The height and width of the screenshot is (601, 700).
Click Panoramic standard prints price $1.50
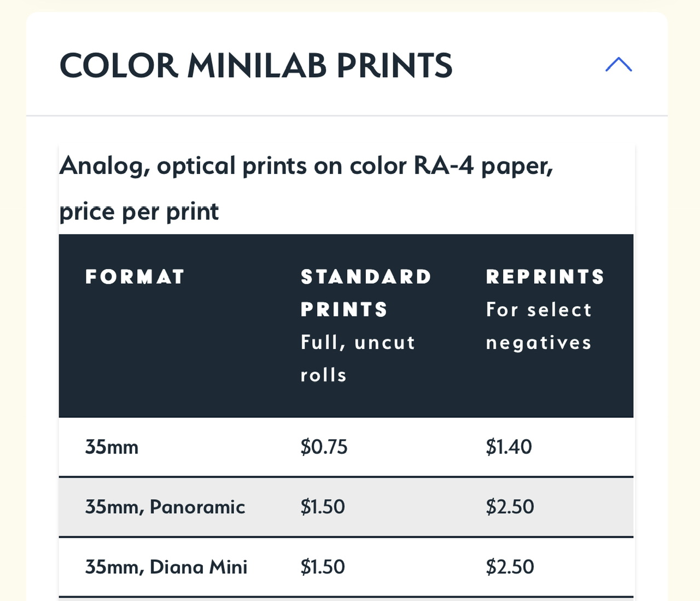point(323,507)
